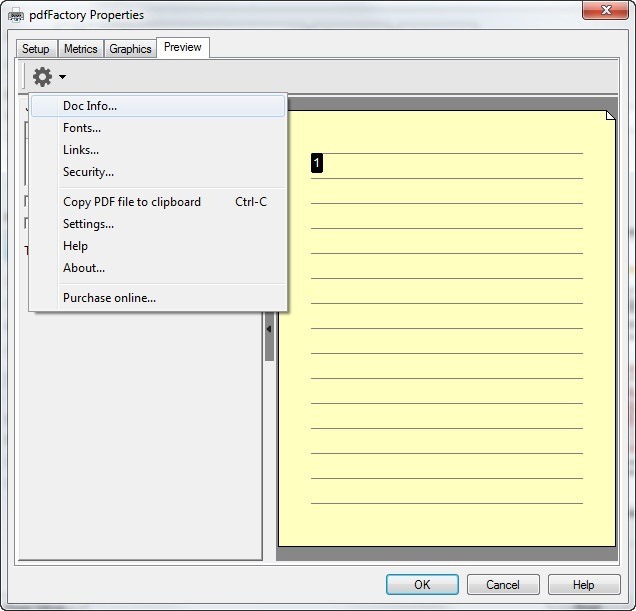Click Purchase online... menu item
This screenshot has height=611, width=636.
(x=158, y=298)
